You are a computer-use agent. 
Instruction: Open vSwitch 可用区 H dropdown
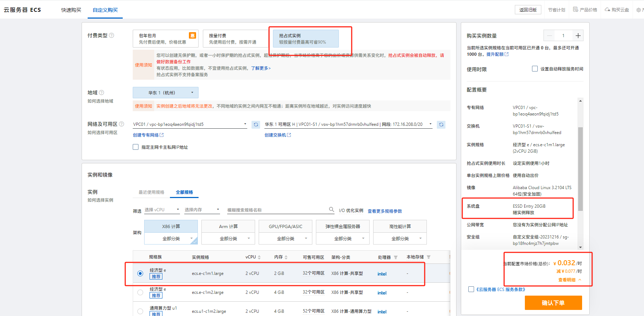(x=348, y=124)
